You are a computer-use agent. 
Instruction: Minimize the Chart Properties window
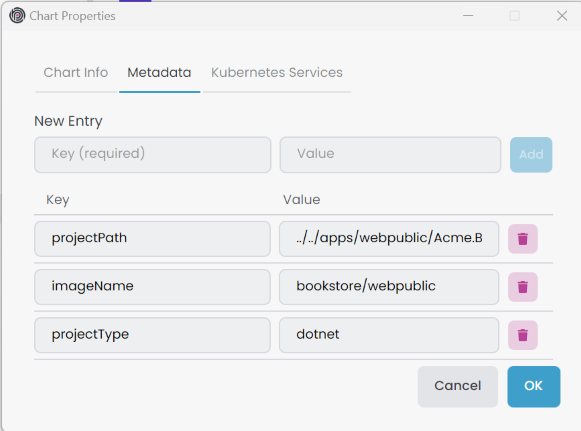[x=468, y=16]
